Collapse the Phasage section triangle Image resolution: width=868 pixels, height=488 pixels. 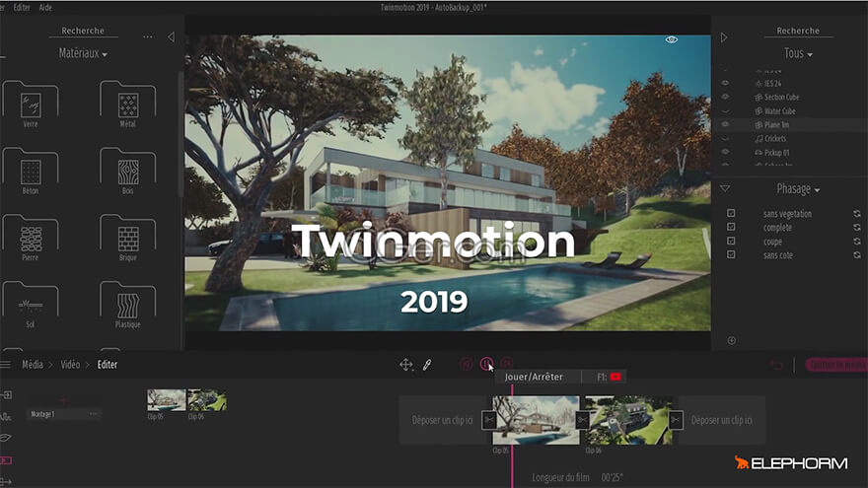coord(725,188)
